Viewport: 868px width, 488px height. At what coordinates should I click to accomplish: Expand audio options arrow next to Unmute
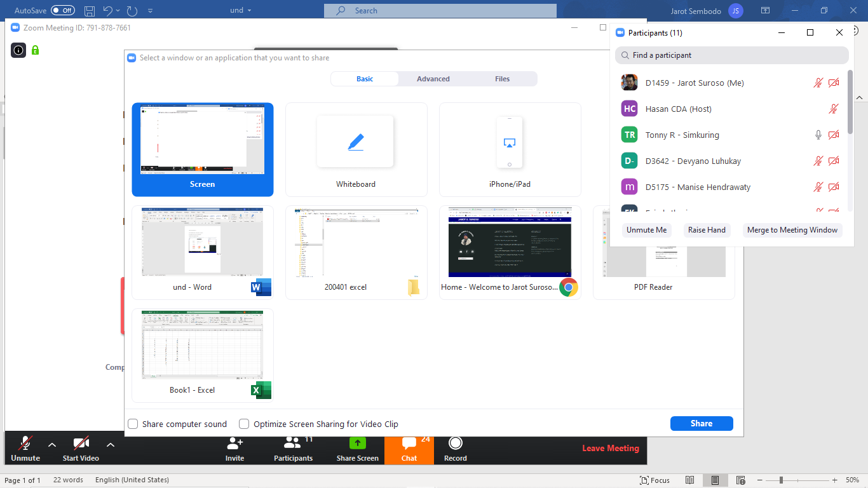pyautogui.click(x=52, y=445)
